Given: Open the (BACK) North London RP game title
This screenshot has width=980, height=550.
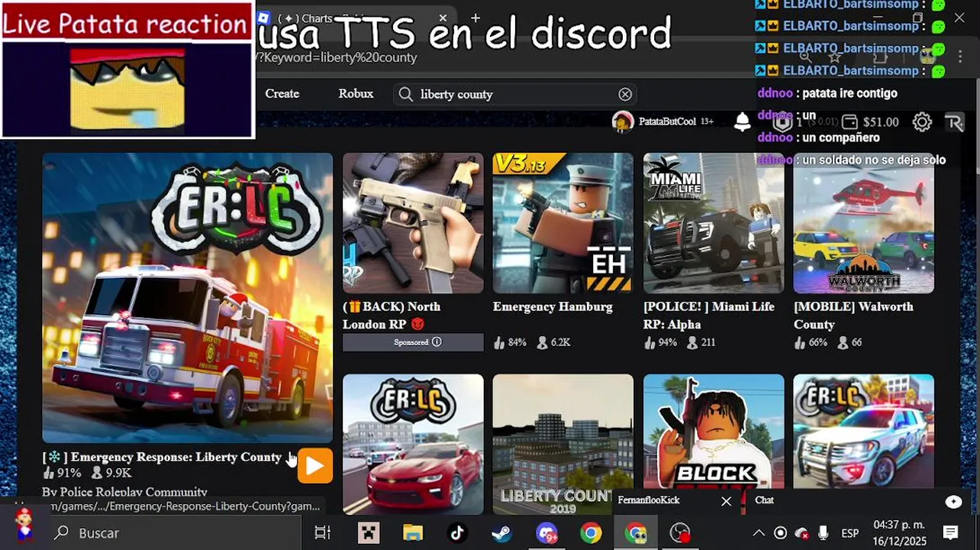Looking at the screenshot, I should pos(392,315).
